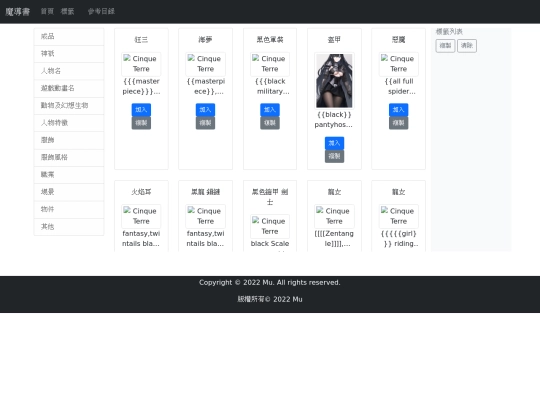The image size is (540, 405).
Task: Add the 惡魔 card with 加入
Action: pos(398,110)
